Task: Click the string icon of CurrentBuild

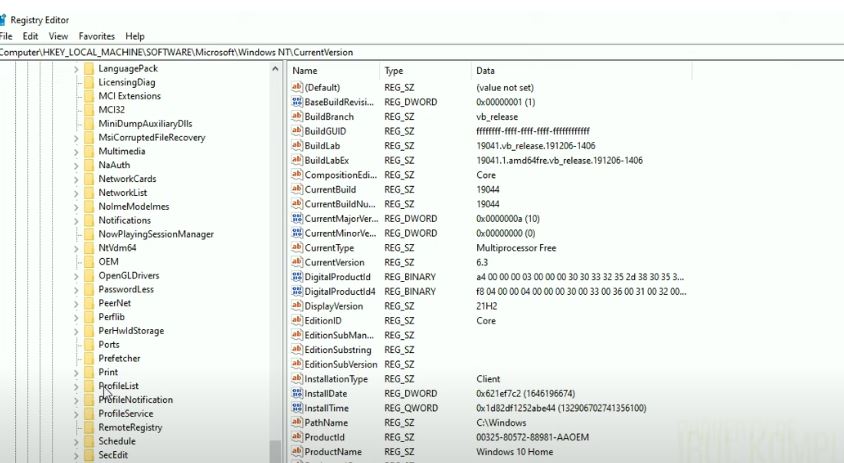Action: point(297,189)
